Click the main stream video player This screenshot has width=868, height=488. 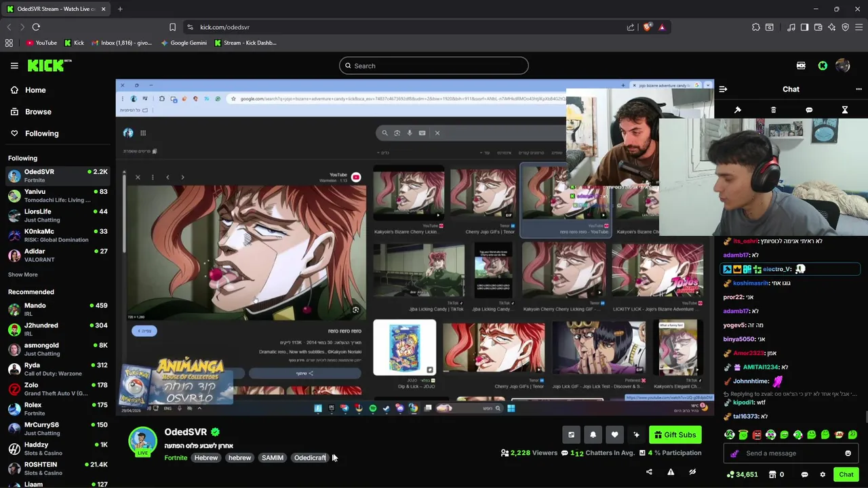[x=415, y=247]
